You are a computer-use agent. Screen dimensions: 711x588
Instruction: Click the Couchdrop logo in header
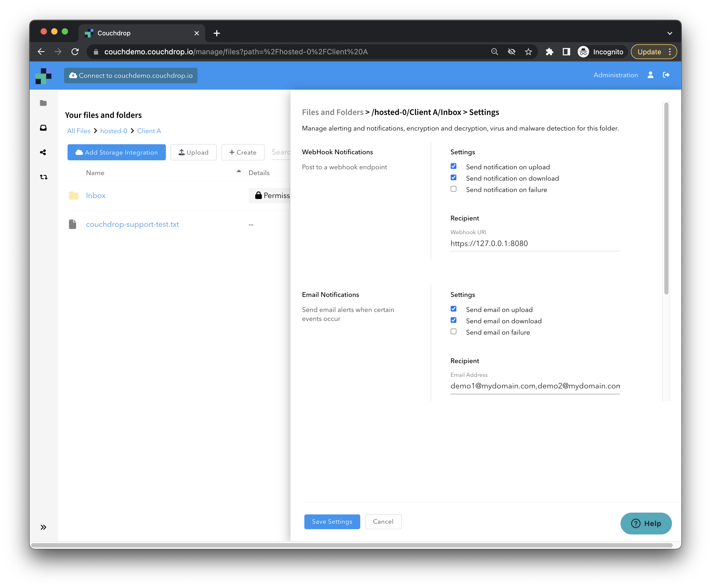click(43, 76)
